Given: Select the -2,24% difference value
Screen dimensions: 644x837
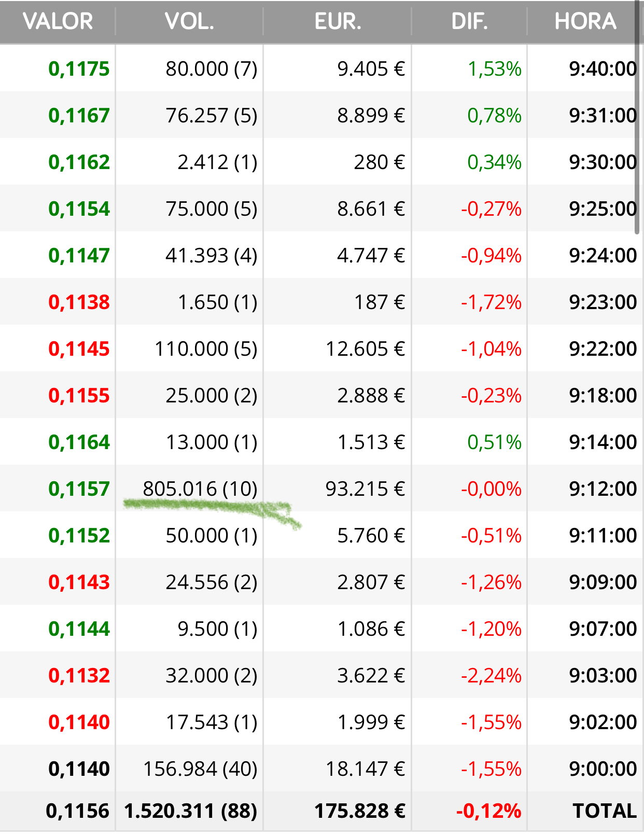Looking at the screenshot, I should point(491,676).
